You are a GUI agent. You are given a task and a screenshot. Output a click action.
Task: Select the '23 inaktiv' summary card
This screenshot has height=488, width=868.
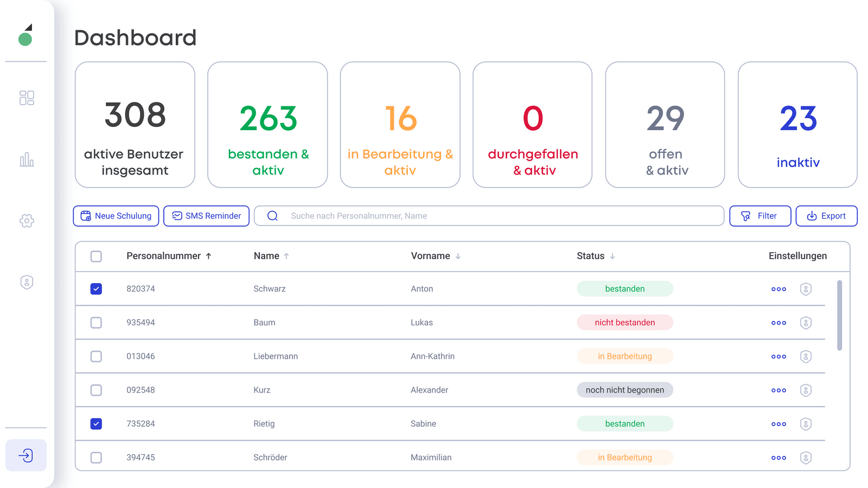[x=797, y=125]
